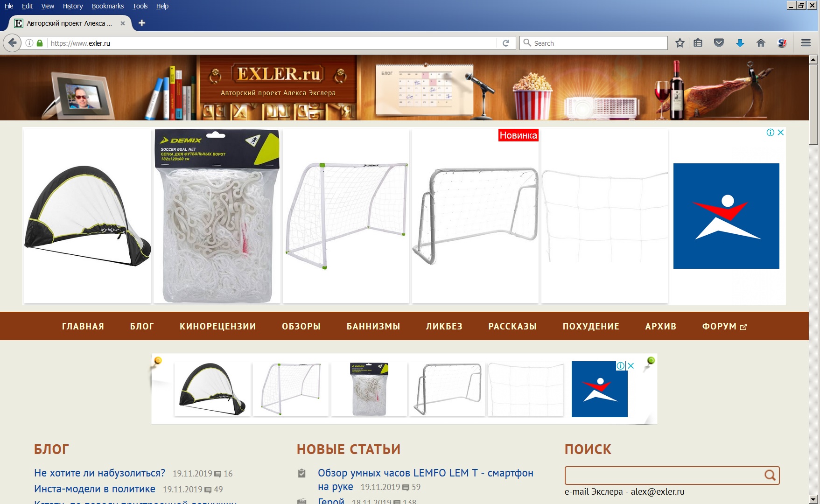Screen dimensions: 820x504
Task: Reload the page with refresh icon
Action: coord(505,43)
